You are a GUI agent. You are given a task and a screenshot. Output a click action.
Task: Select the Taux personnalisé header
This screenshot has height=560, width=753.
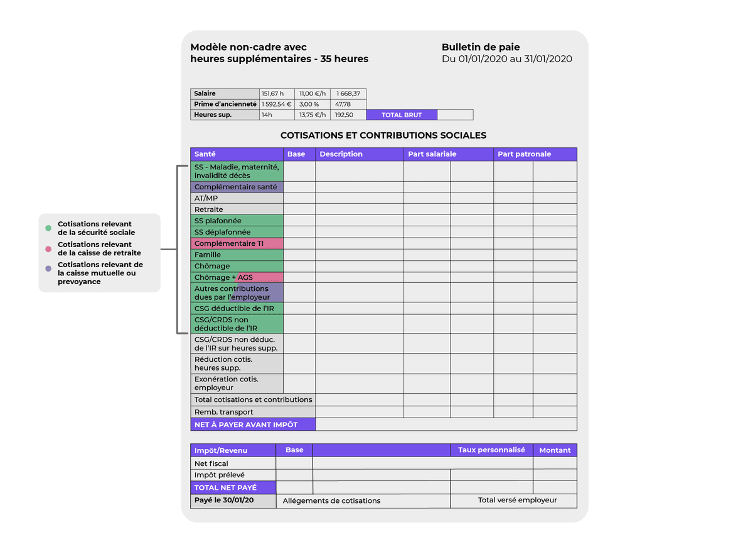pos(491,450)
